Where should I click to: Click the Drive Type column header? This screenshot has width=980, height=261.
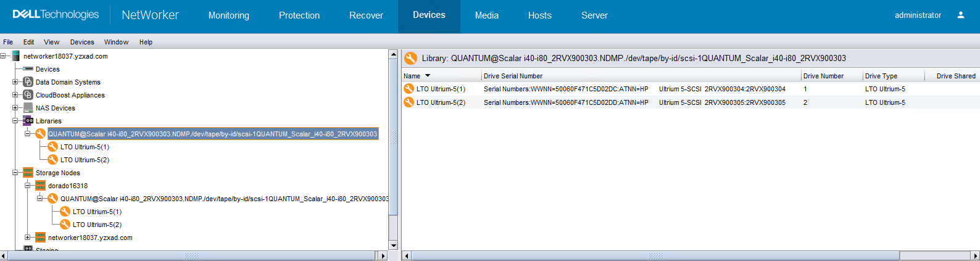click(x=894, y=76)
